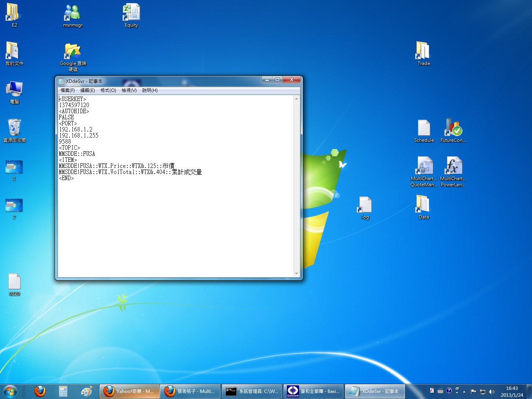Click the volume speaker tray icon
Viewport: 532px width, 399px height.
click(492, 391)
